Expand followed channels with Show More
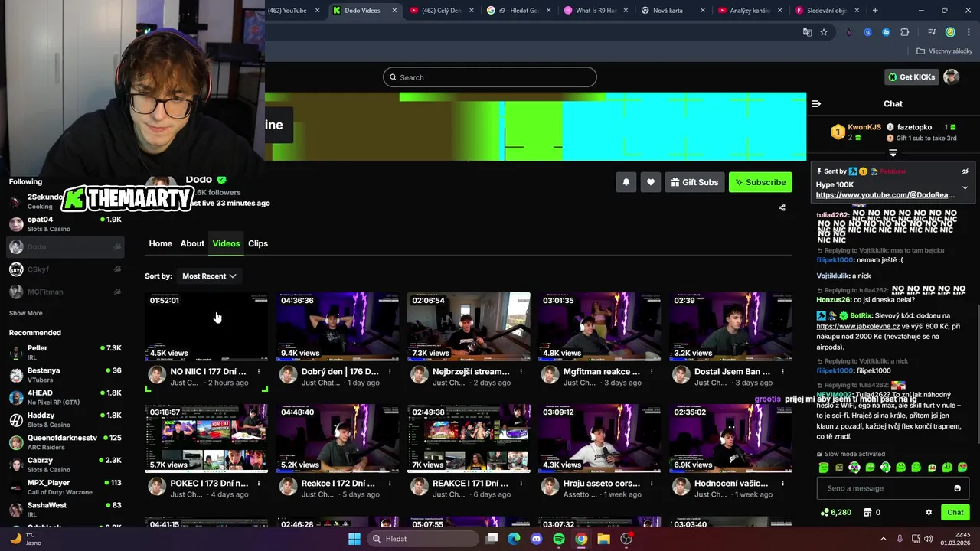This screenshot has width=980, height=551. 26,313
